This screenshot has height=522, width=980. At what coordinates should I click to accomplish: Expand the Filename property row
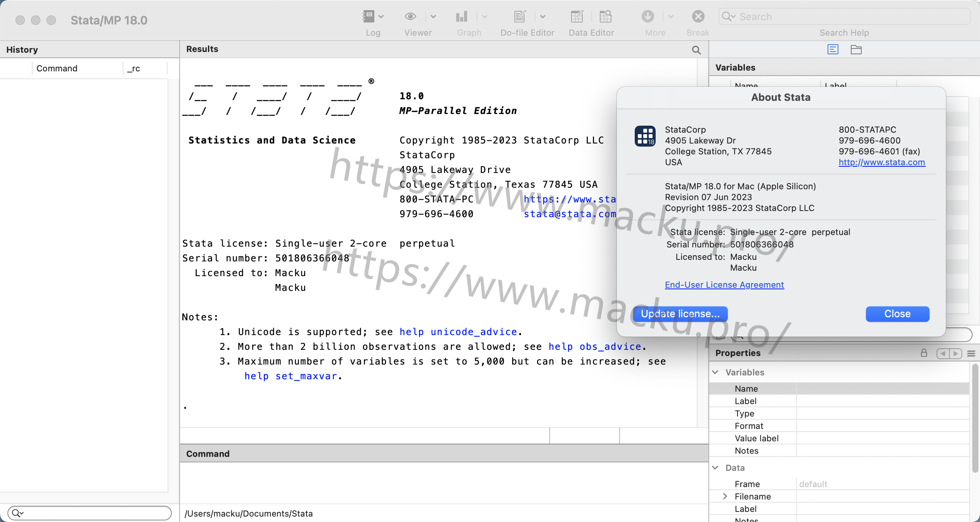725,496
